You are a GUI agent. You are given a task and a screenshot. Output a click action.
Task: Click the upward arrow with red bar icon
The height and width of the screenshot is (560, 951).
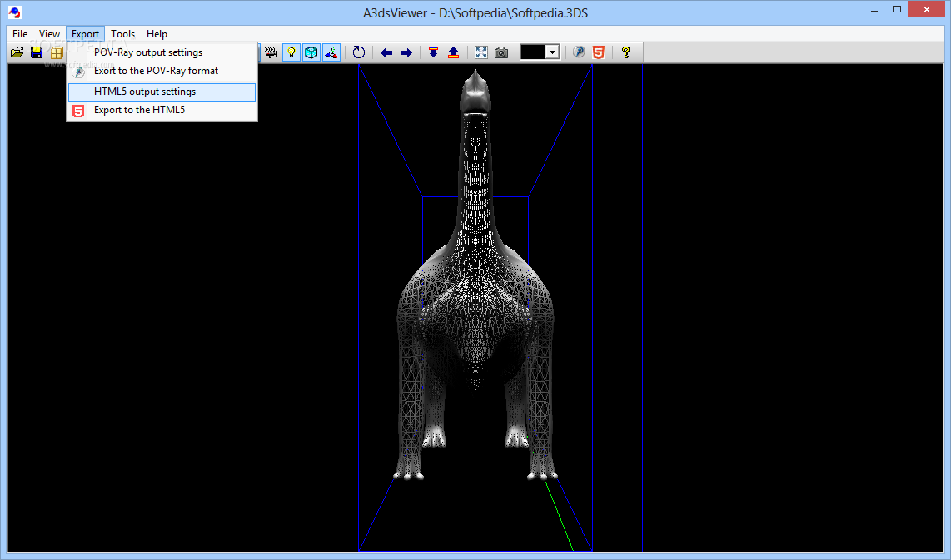pyautogui.click(x=453, y=52)
